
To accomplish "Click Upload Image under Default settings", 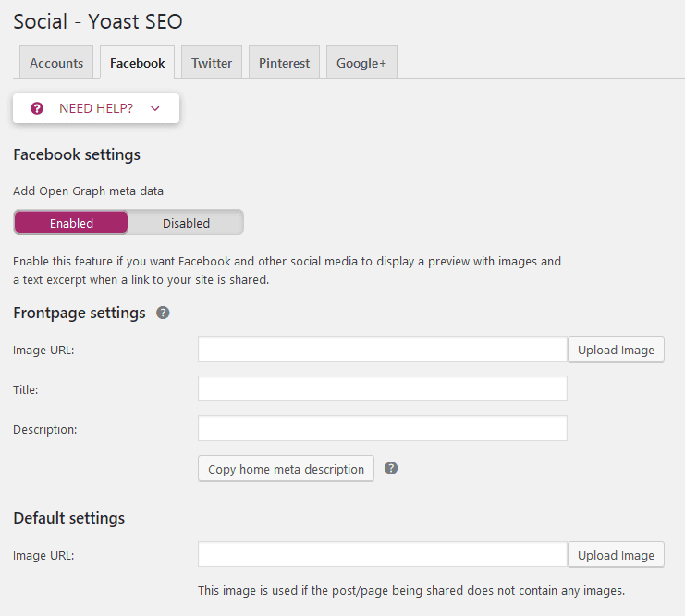I will click(616, 555).
